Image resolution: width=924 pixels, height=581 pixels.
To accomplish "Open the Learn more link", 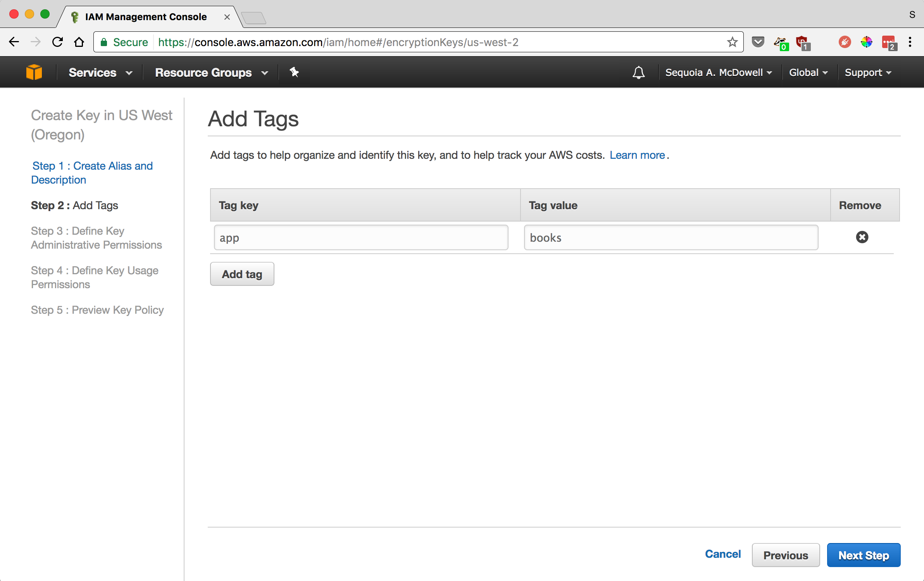I will (637, 155).
